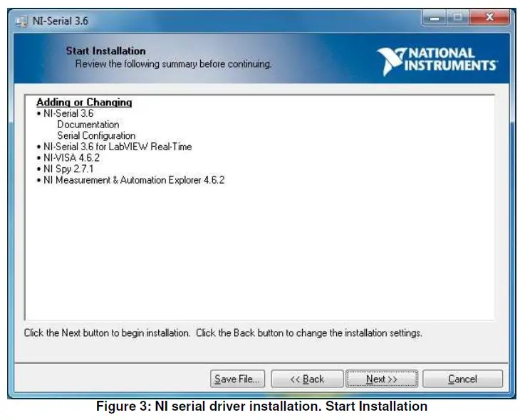Image resolution: width=520 pixels, height=420 pixels.
Task: Click the disabled maximize button
Action: coord(458,17)
